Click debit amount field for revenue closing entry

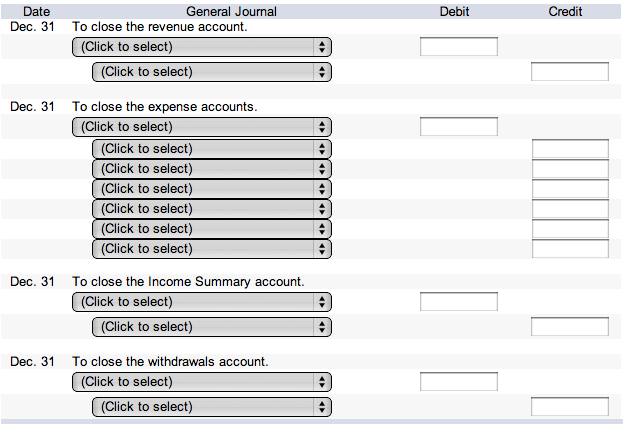[x=458, y=47]
